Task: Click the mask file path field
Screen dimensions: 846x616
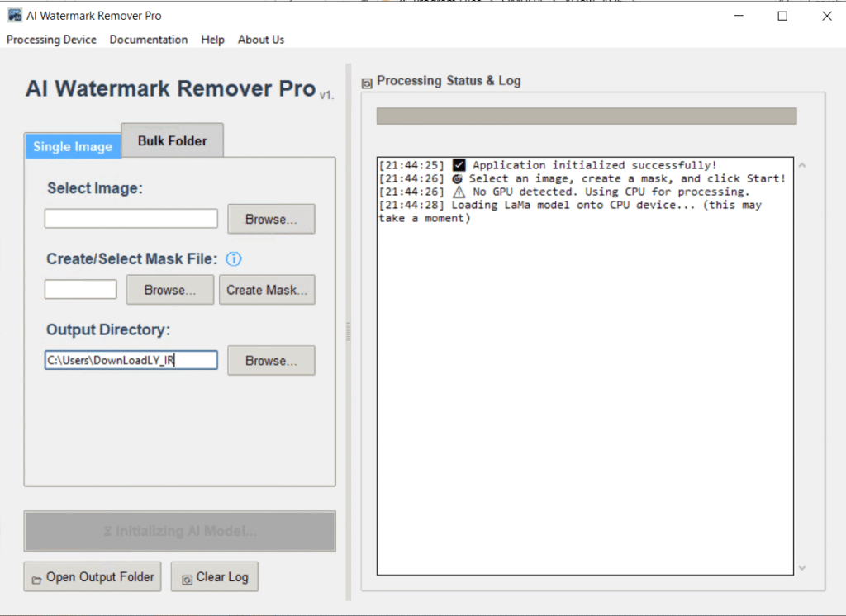Action: (x=80, y=290)
